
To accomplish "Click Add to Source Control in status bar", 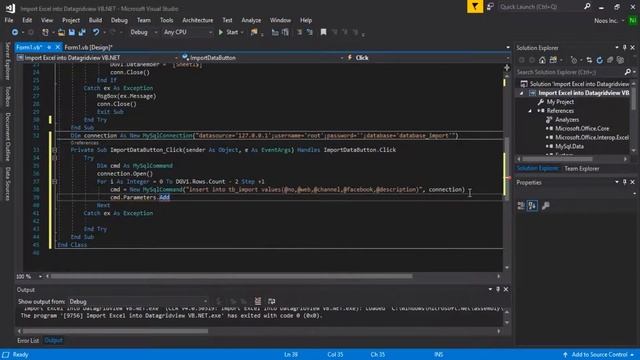I will (598, 354).
